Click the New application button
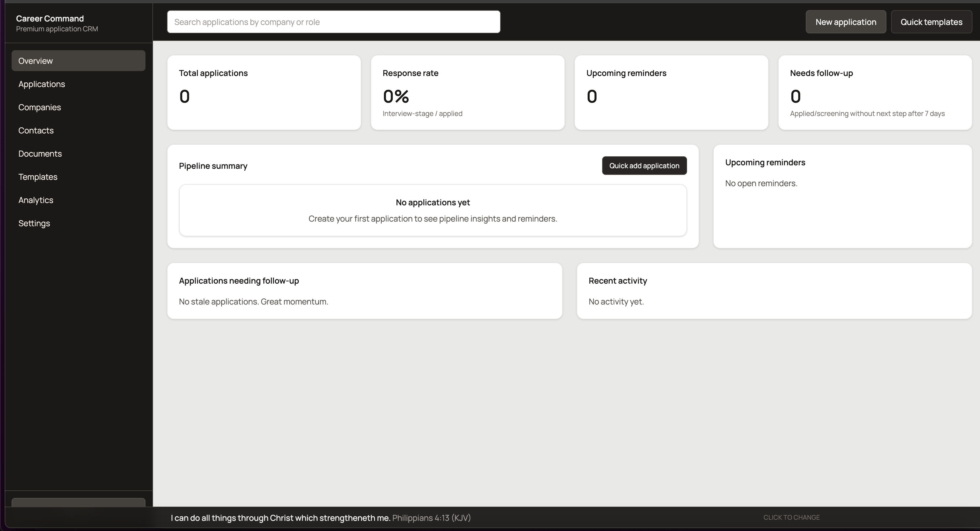The width and height of the screenshot is (980, 531). pyautogui.click(x=846, y=22)
